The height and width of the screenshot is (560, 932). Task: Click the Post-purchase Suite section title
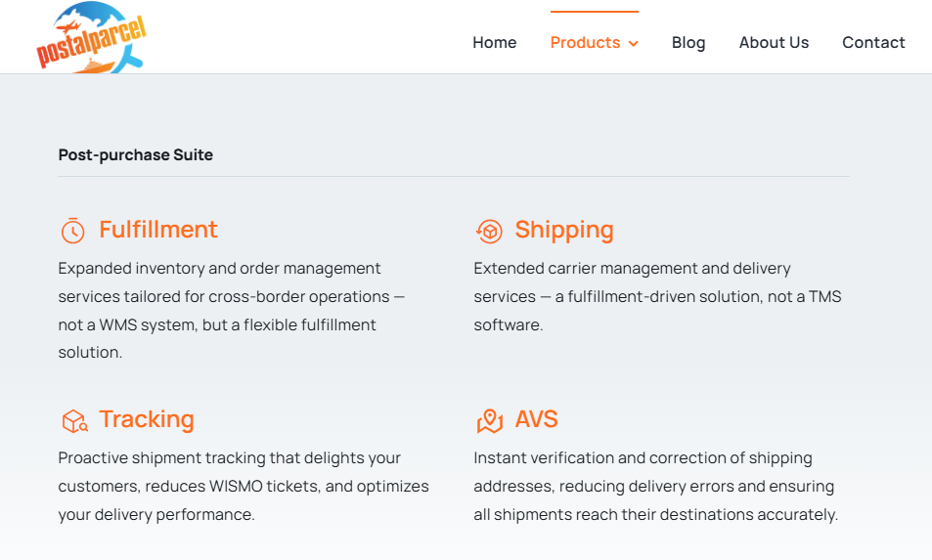pyautogui.click(x=136, y=155)
